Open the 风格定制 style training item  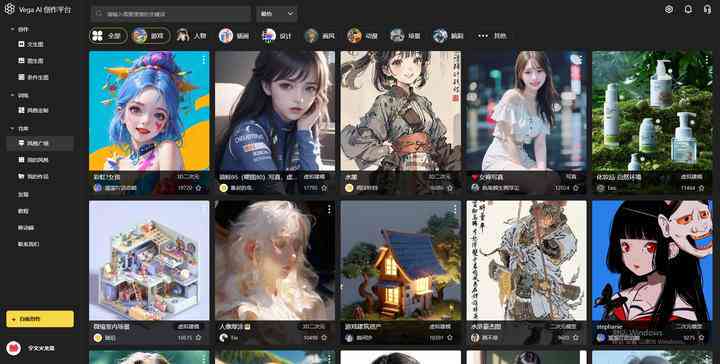click(x=34, y=110)
